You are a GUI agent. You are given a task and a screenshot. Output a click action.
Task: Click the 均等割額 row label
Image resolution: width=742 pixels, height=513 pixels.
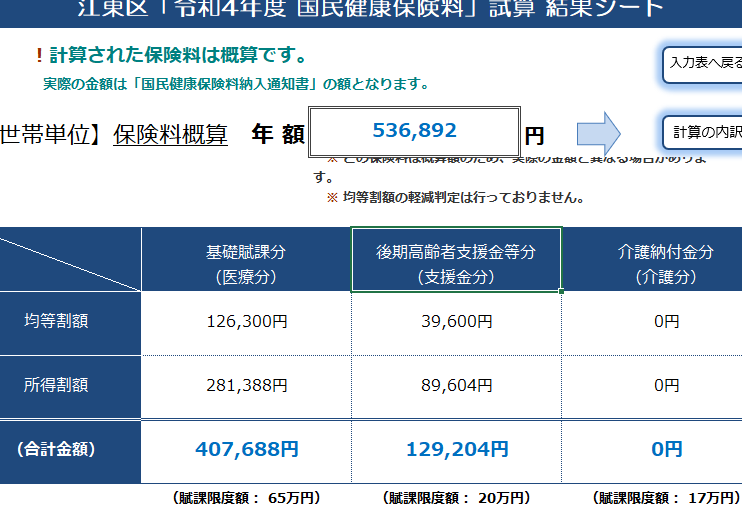pos(56,321)
